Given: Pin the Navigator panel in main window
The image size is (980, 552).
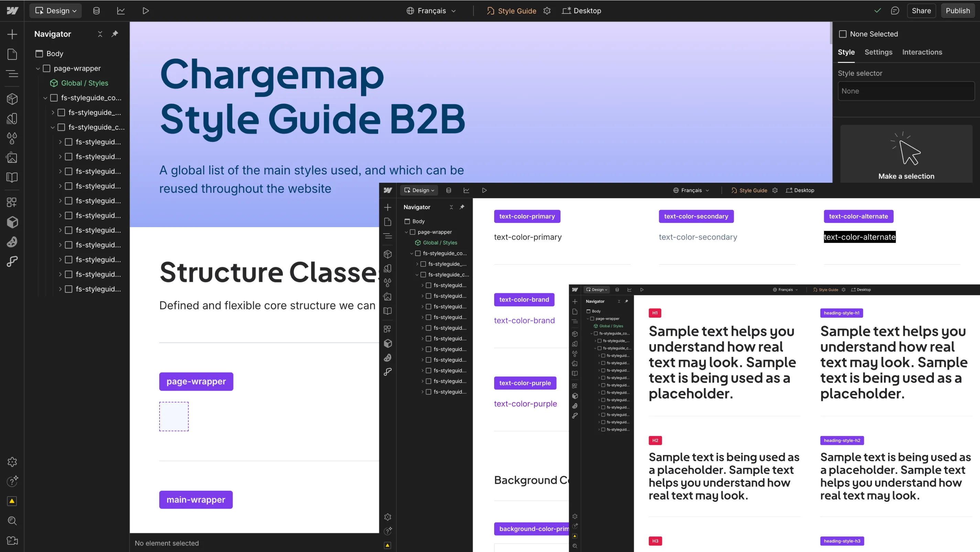Looking at the screenshot, I should pos(115,34).
